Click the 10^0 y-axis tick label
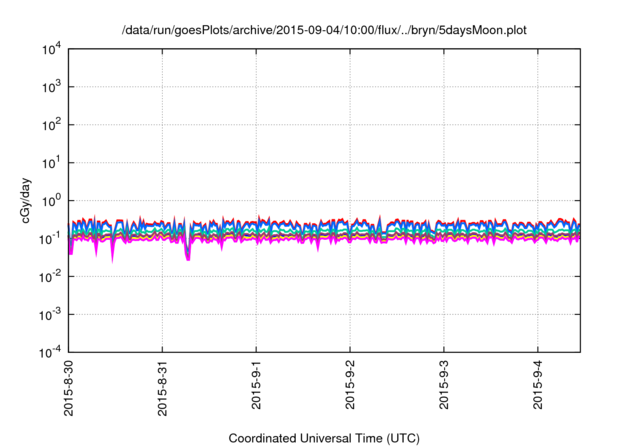The image size is (640, 448). pos(51,201)
